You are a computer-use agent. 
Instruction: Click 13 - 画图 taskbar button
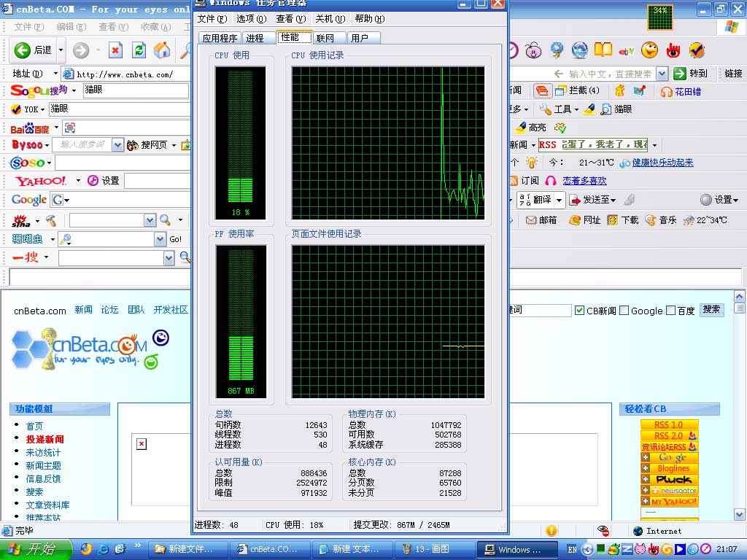coord(434,550)
